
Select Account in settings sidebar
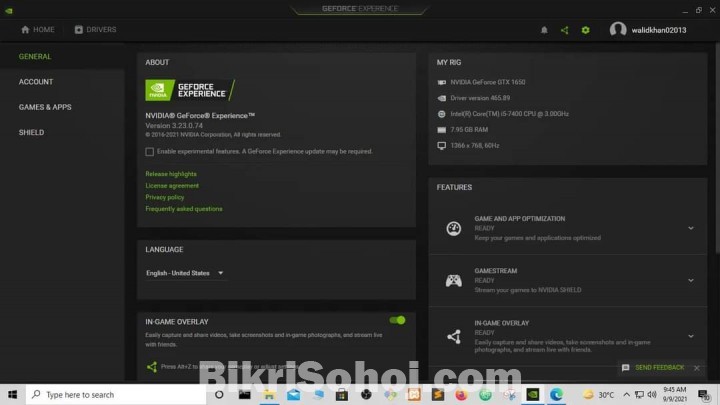36,82
